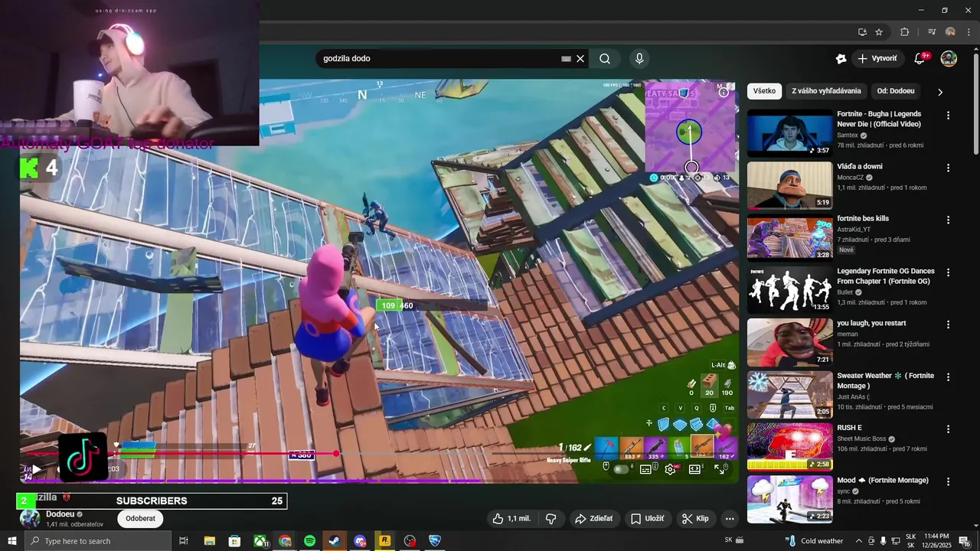Open options for you laugh, you restart
Image resolution: width=980 pixels, height=551 pixels.
tap(948, 324)
